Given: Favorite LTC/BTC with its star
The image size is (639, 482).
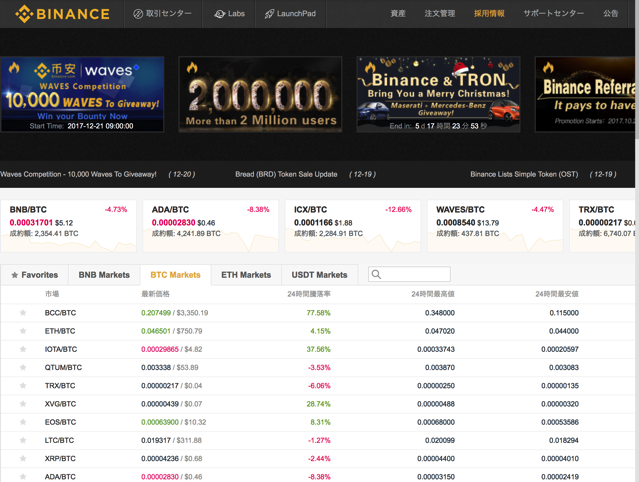Looking at the screenshot, I should (23, 440).
